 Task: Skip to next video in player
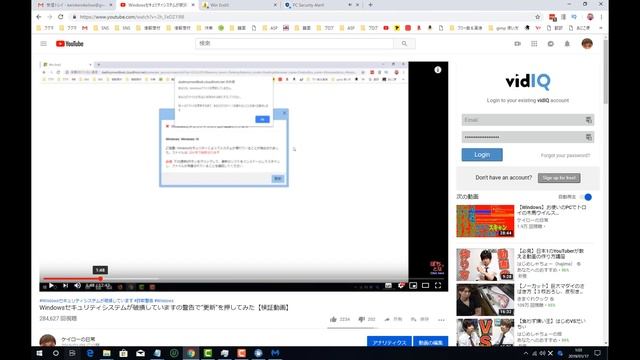[65, 286]
